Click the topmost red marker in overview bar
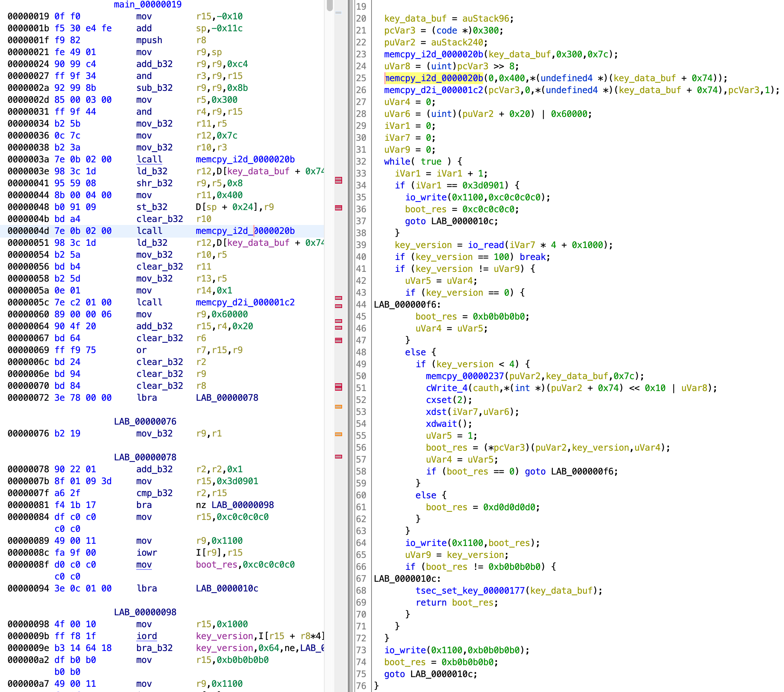784x692 pixels. pos(338,180)
